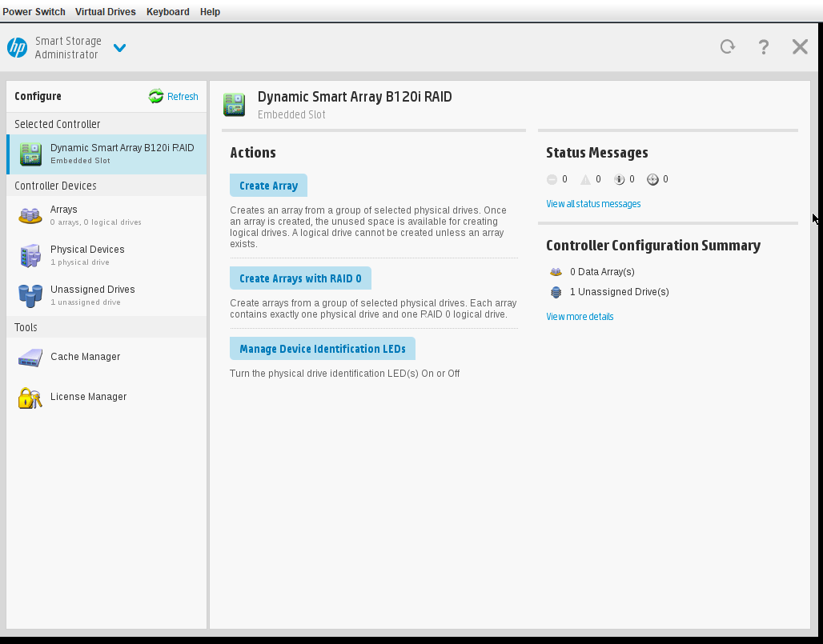Click the License Manager padlock icon

30,398
